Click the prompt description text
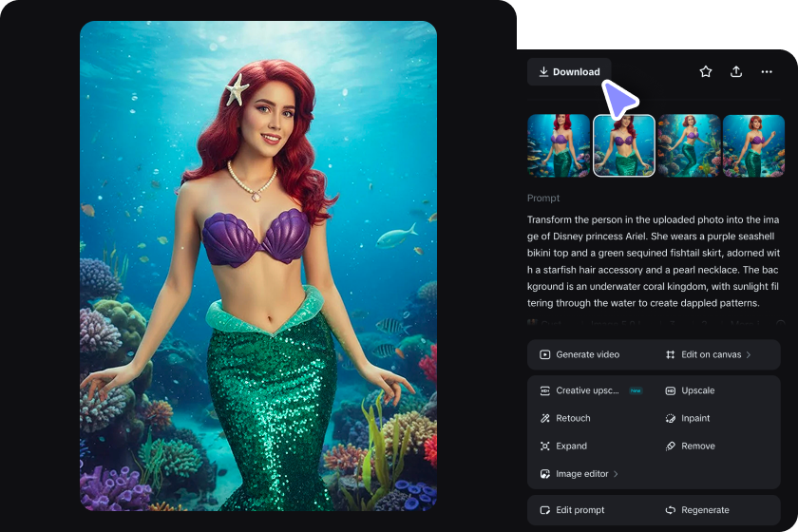Screen dimensions: 798x532 coord(654,261)
